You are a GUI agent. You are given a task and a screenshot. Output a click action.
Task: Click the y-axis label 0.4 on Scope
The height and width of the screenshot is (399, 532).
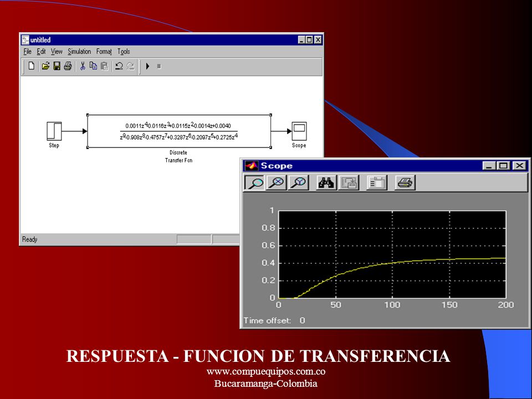point(268,263)
